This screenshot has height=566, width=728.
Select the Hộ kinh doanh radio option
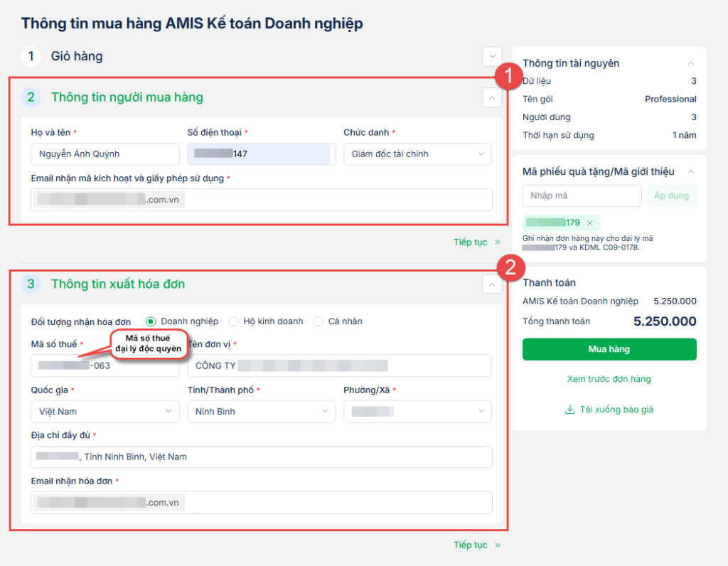(233, 321)
